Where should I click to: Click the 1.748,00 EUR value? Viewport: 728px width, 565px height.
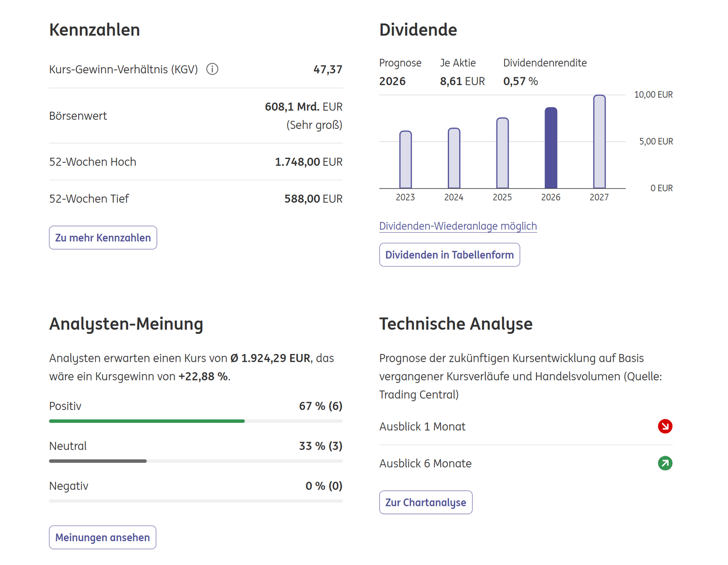(x=308, y=162)
